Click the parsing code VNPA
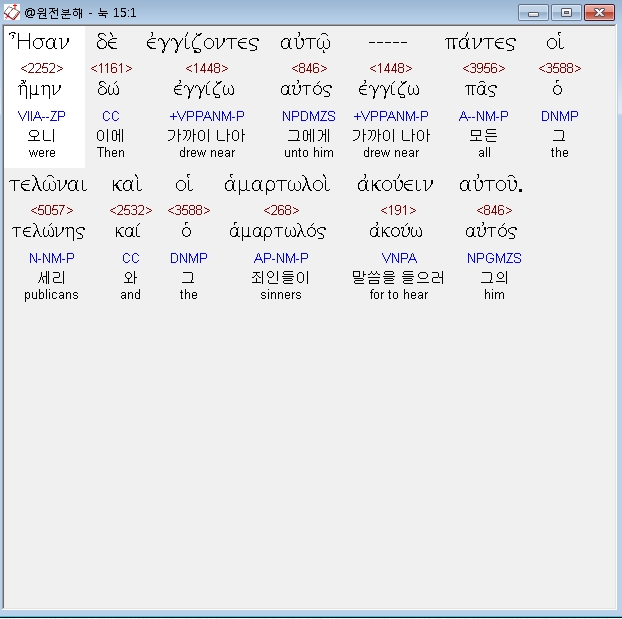 coord(399,258)
